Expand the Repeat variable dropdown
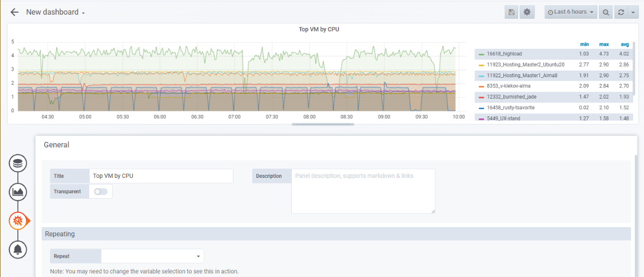The width and height of the screenshot is (644, 277). 152,256
